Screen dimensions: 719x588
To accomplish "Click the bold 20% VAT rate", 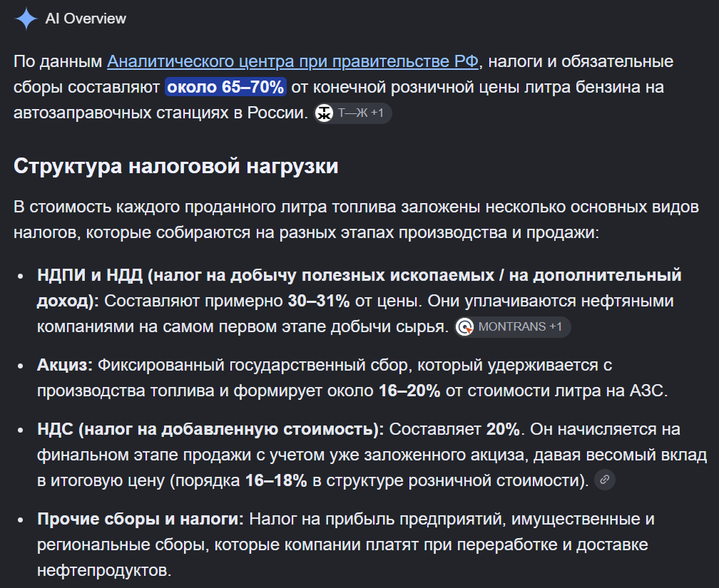I will [503, 430].
